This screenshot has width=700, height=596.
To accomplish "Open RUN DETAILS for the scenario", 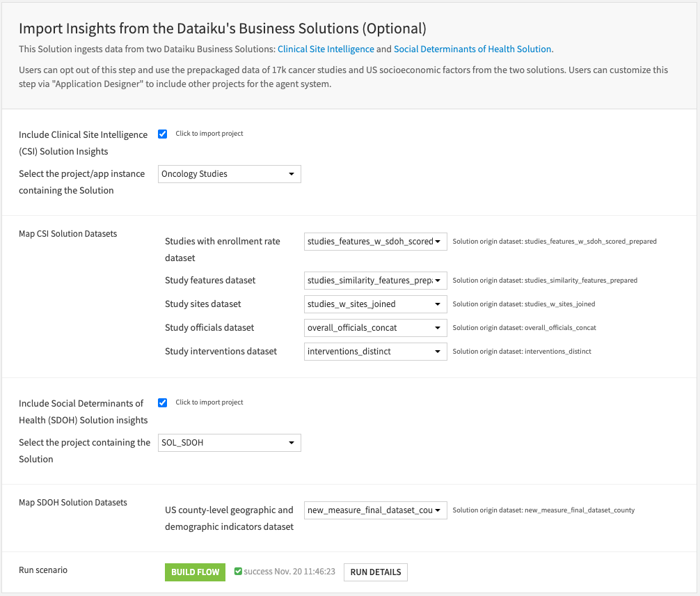I will [376, 572].
